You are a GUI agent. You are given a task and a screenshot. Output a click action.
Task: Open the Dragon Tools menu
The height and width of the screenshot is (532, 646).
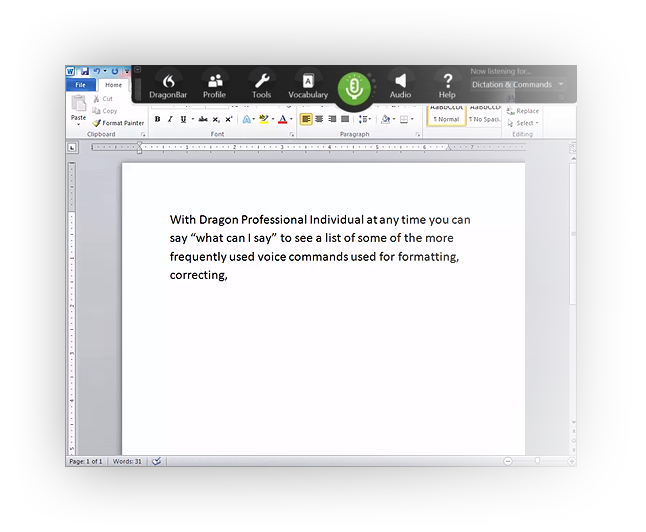click(x=262, y=86)
